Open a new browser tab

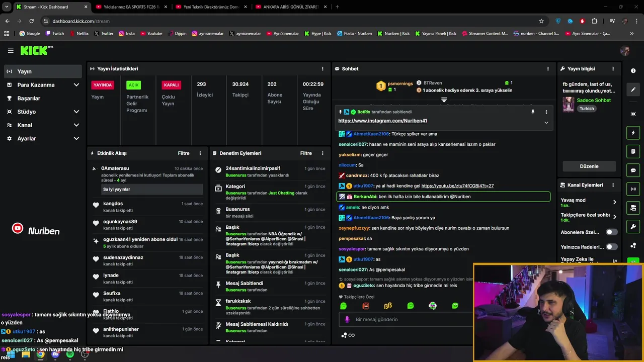tap(337, 7)
